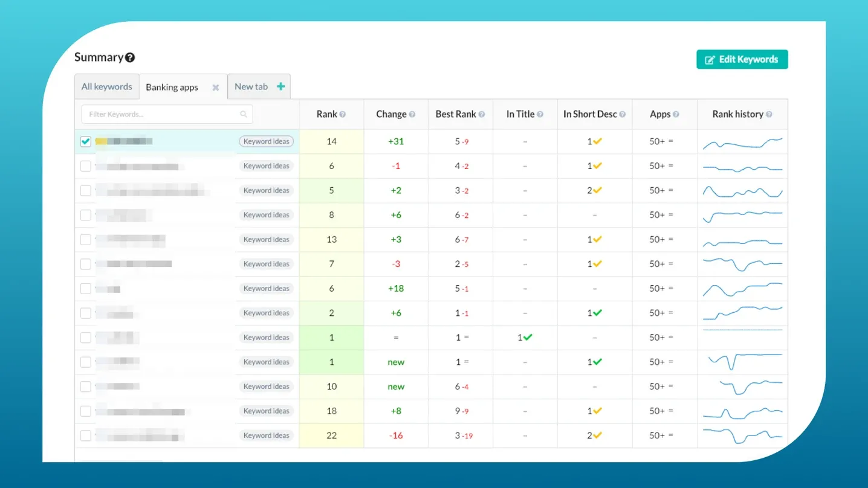Image resolution: width=868 pixels, height=488 pixels.
Task: Click the Change column help icon
Action: coord(412,115)
